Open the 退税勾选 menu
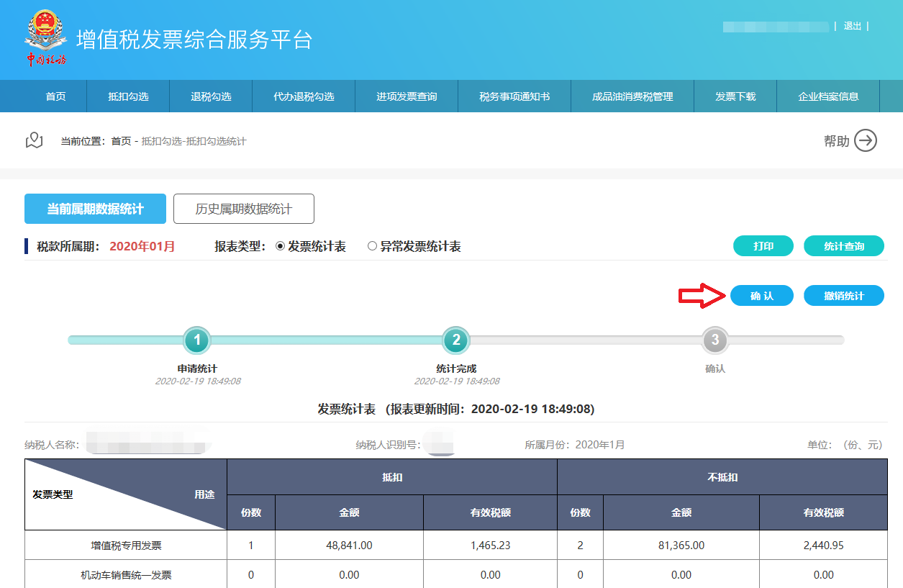The width and height of the screenshot is (903, 588). click(211, 96)
